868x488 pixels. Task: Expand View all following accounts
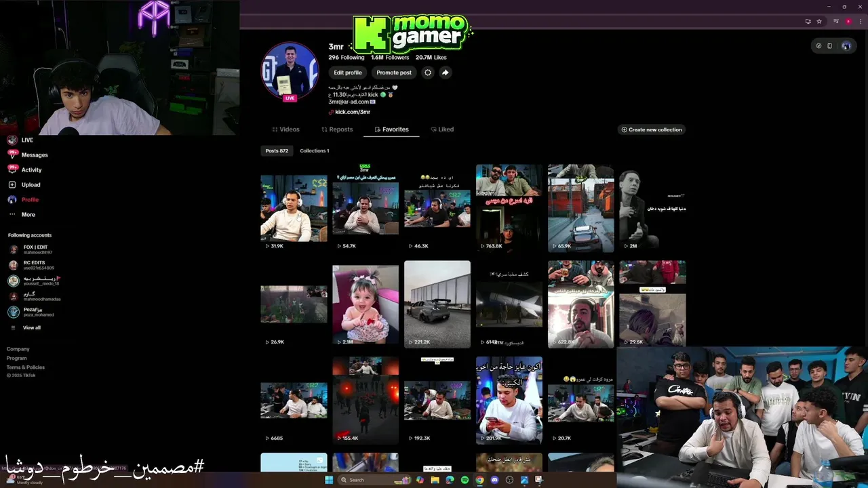25,327
